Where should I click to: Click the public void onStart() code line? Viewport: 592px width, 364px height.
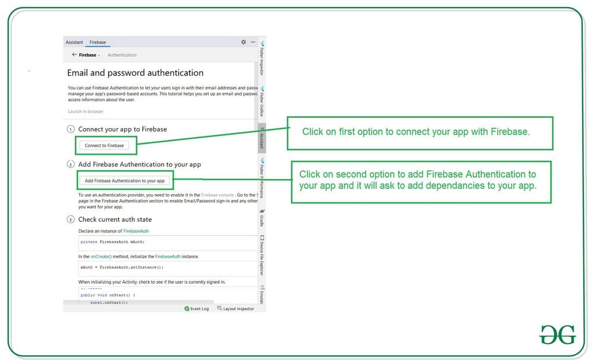(108, 295)
